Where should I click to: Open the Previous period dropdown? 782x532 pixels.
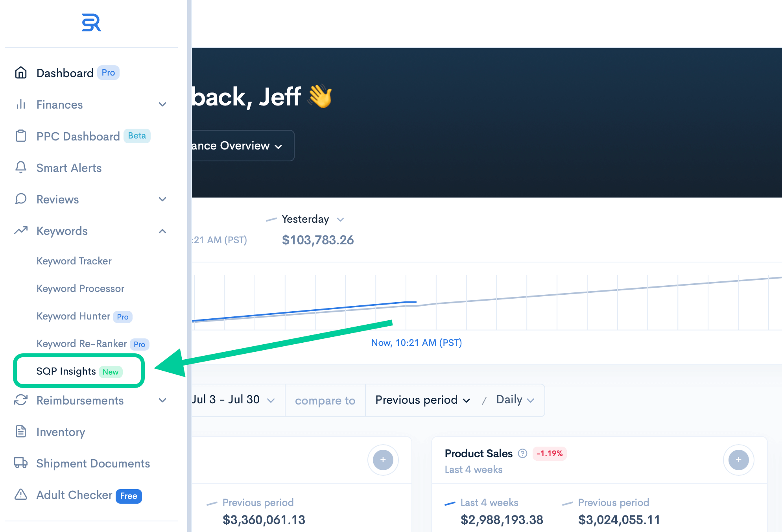click(423, 400)
